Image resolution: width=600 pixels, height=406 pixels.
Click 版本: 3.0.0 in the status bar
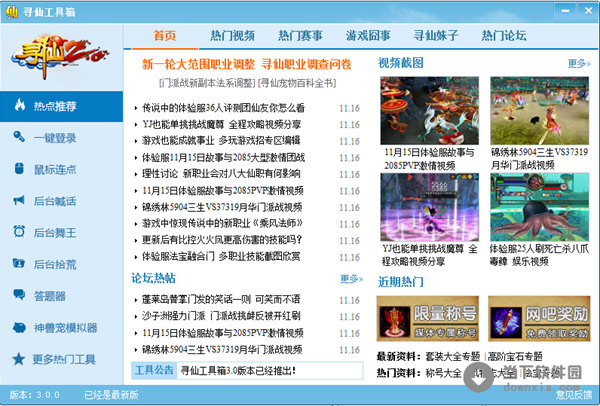click(34, 395)
